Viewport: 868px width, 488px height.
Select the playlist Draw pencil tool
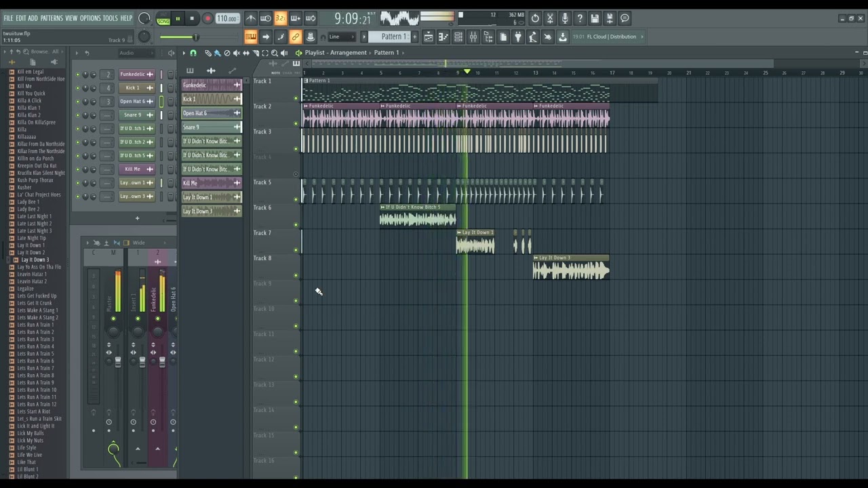tap(208, 53)
